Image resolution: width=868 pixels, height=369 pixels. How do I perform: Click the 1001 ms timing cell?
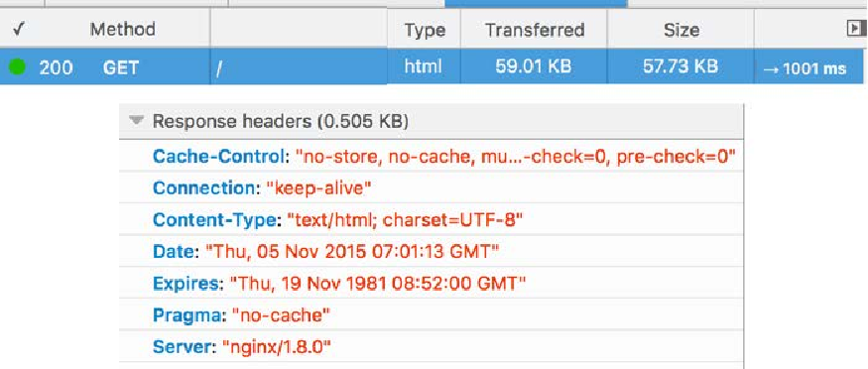tap(805, 68)
